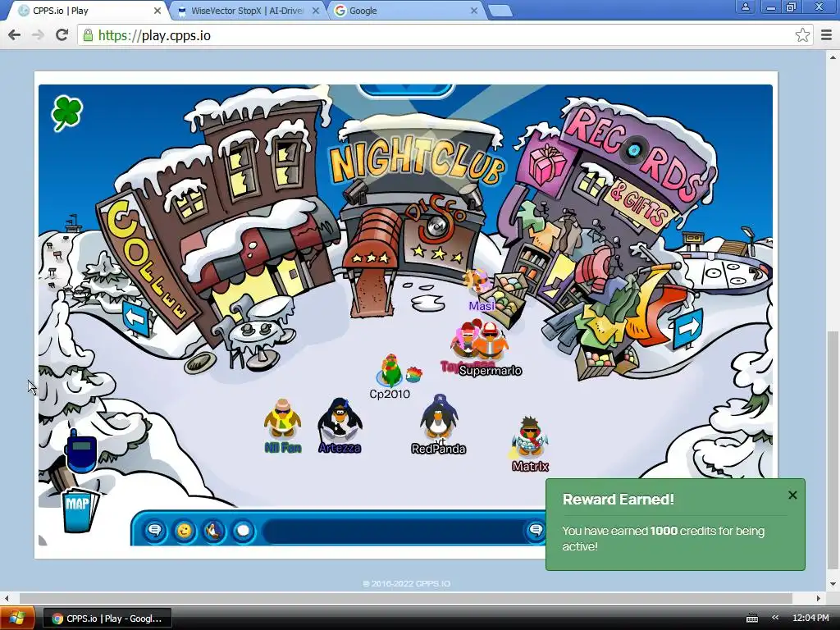Click the Reward Earned message text
This screenshot has height=630, width=840.
tap(663, 538)
